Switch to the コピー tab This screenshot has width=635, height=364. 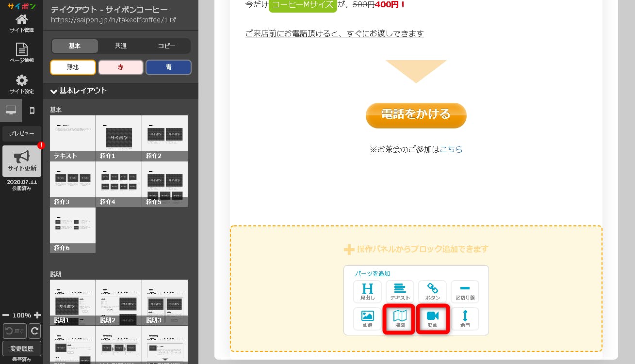[x=166, y=46]
